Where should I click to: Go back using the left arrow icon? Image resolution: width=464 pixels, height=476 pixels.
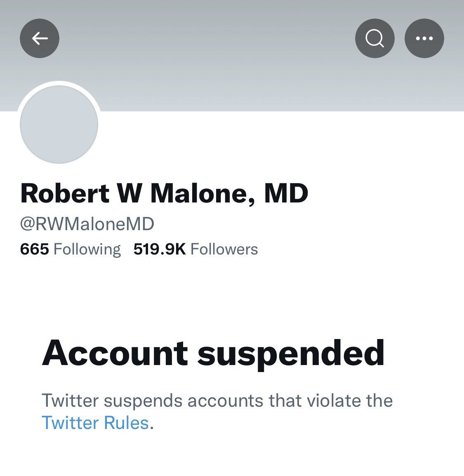tap(40, 38)
